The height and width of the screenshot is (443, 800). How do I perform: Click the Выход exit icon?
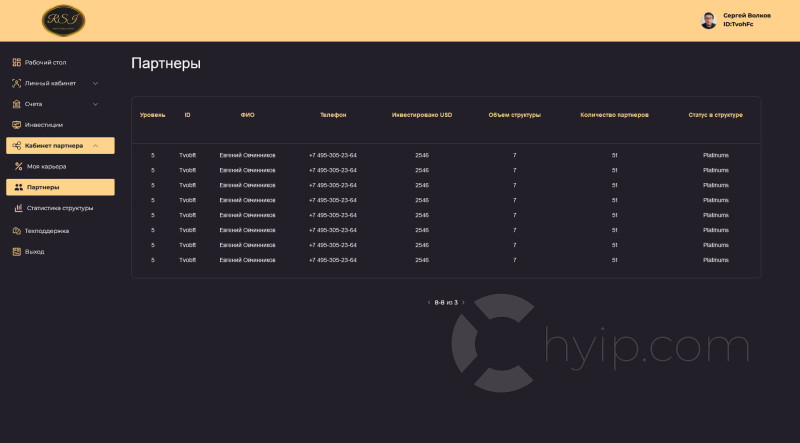[x=17, y=252]
